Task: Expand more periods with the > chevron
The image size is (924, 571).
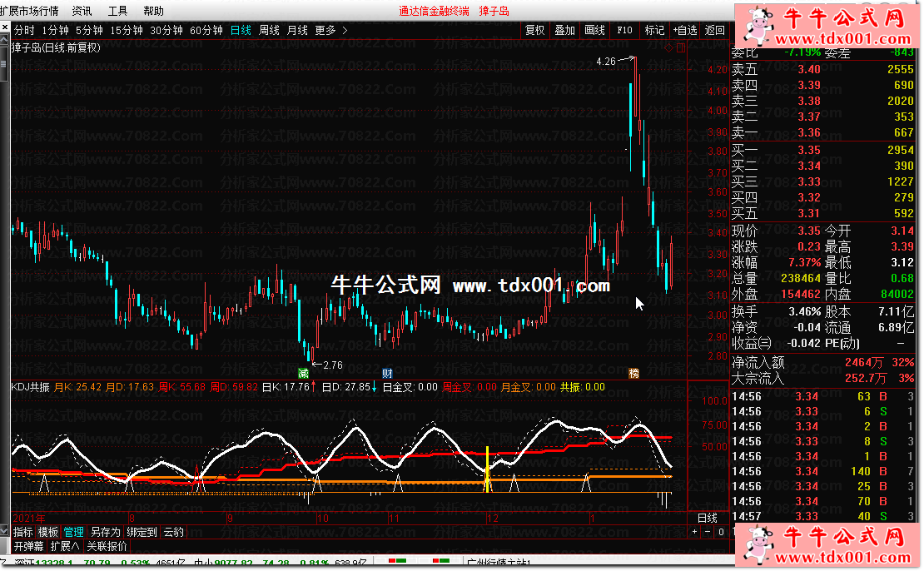Action: [x=345, y=30]
